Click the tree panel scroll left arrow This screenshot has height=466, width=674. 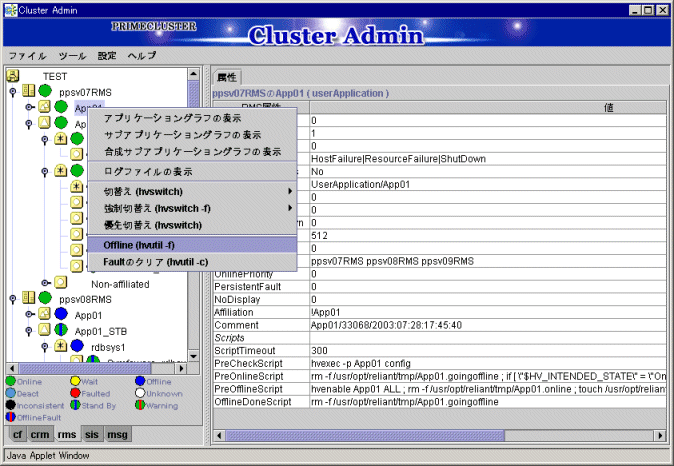[12, 368]
